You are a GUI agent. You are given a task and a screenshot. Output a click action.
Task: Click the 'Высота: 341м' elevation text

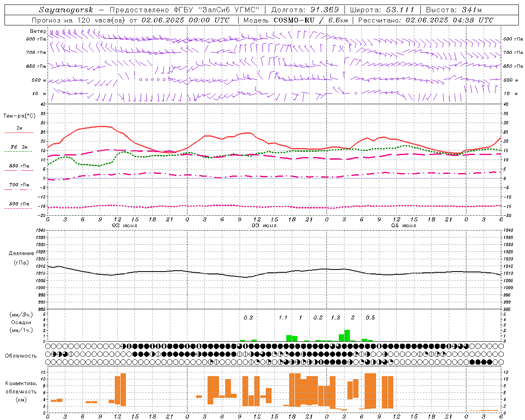click(454, 10)
